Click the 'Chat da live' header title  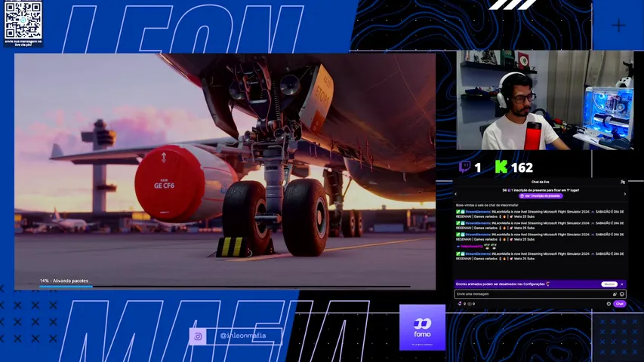pyautogui.click(x=540, y=182)
